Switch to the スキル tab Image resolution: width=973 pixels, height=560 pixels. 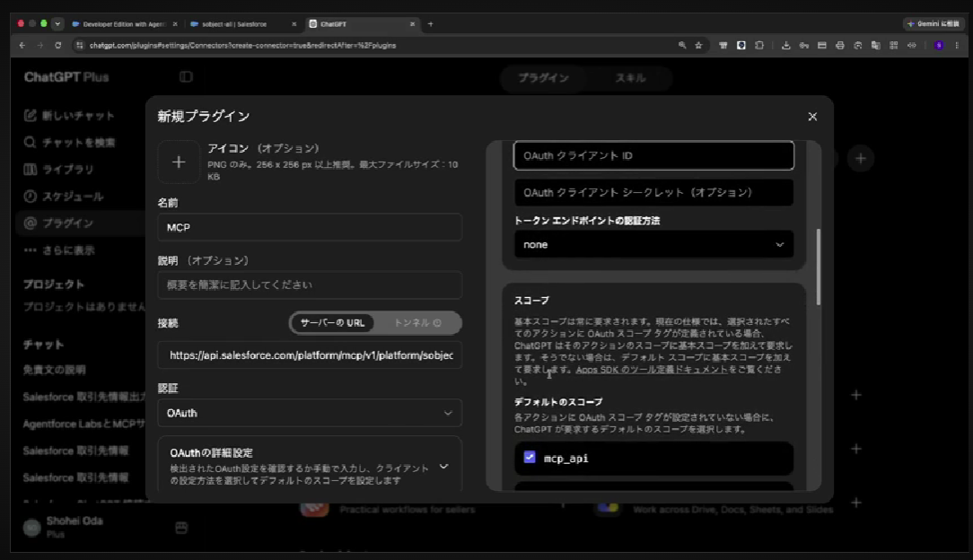click(x=630, y=78)
